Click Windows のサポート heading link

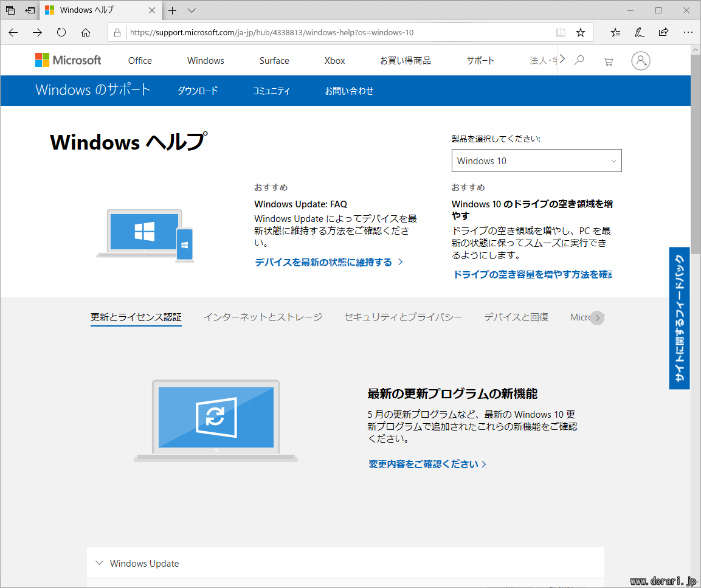93,90
